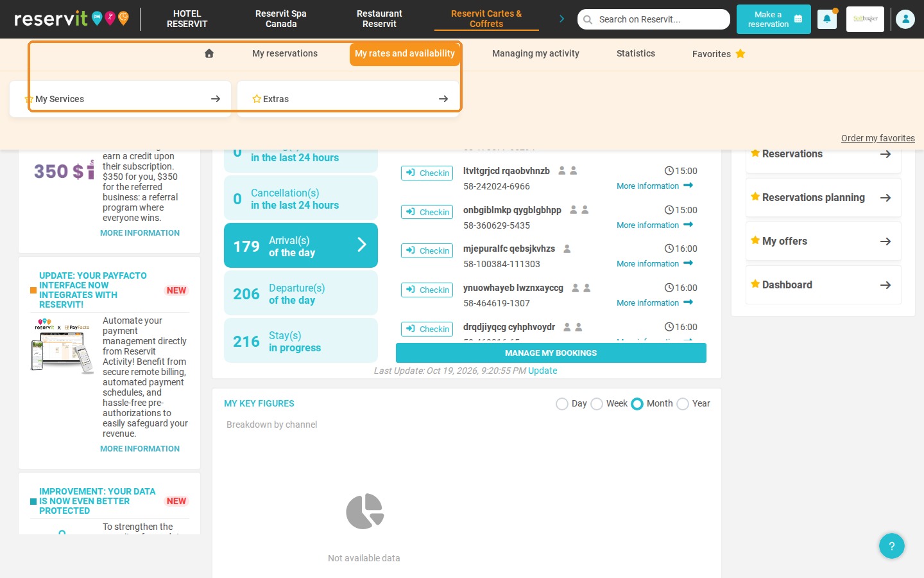Click the hotel logo thumbnail in header

[865, 19]
